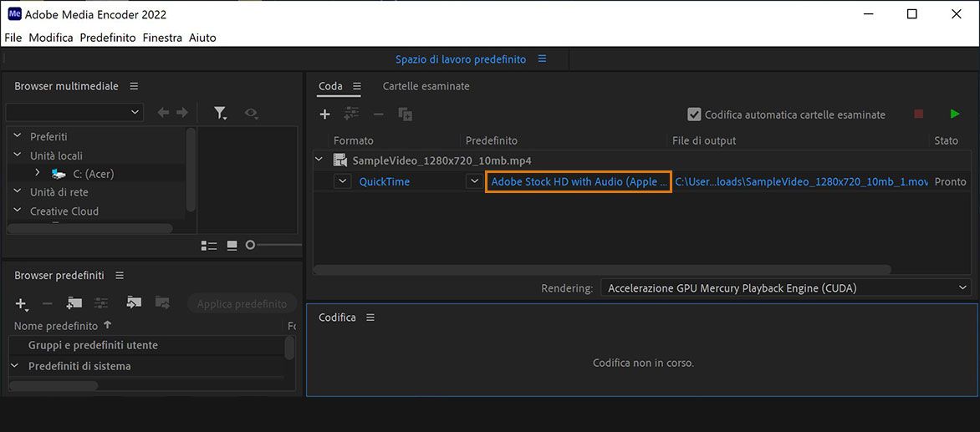The width and height of the screenshot is (980, 432).
Task: Open the Browser predefiniti panel menu
Action: (120, 275)
